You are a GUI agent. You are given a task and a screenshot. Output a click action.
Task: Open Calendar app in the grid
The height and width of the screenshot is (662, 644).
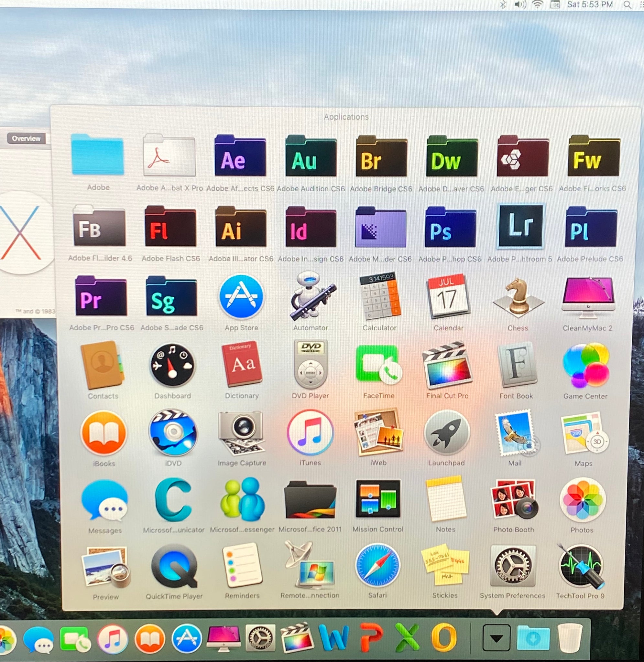click(x=448, y=297)
